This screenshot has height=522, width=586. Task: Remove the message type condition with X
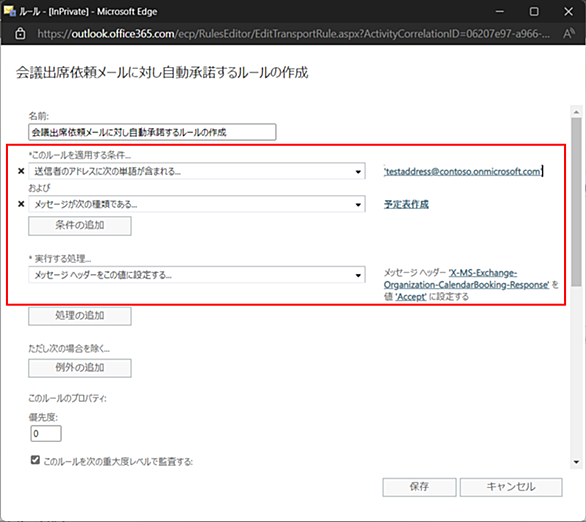tap(21, 204)
